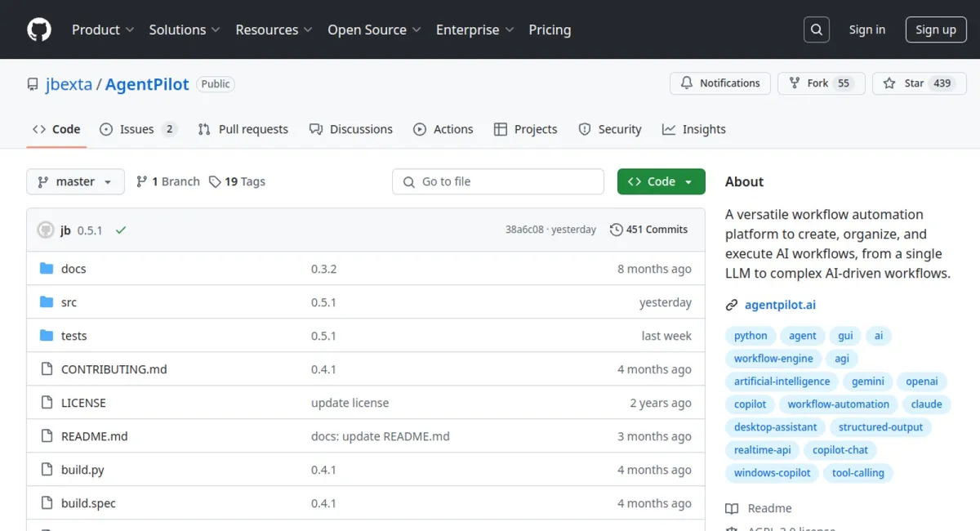Click the LICENSE file icon

[x=47, y=403]
